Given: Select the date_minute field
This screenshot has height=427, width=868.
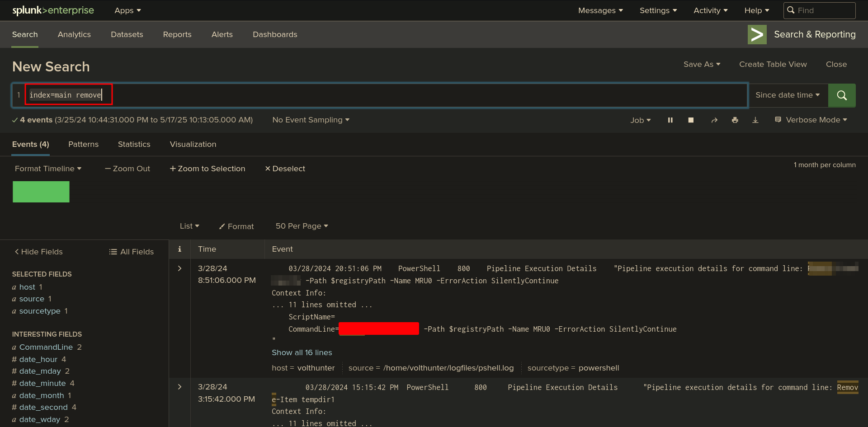Looking at the screenshot, I should point(43,383).
